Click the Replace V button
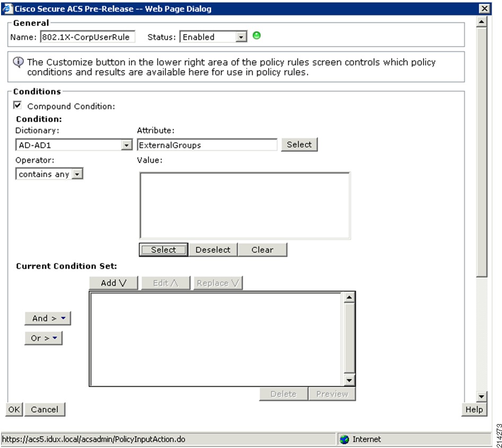This screenshot has width=502, height=448. 218,283
